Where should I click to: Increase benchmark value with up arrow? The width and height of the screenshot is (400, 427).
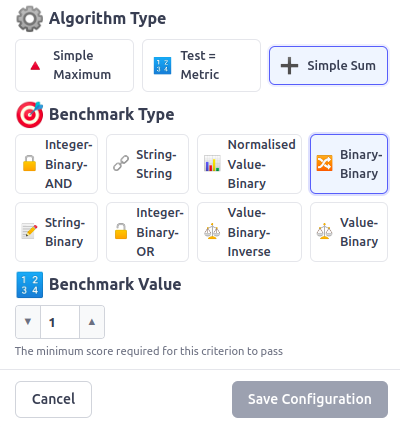pos(92,322)
